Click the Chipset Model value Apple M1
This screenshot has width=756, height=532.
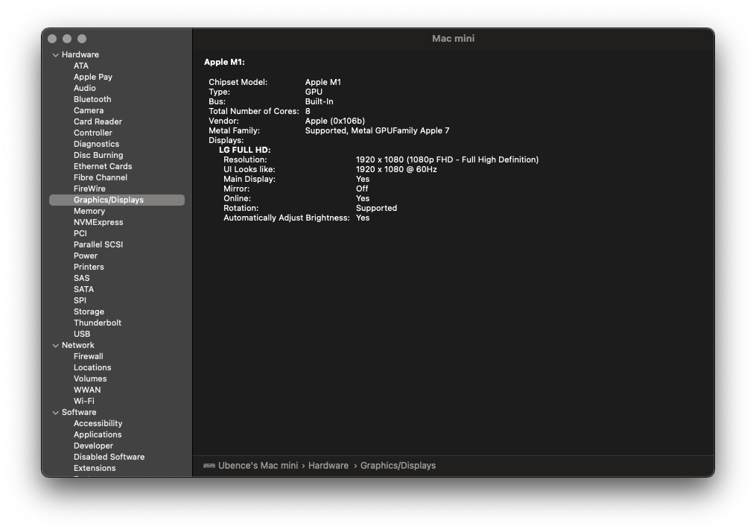pyautogui.click(x=323, y=82)
